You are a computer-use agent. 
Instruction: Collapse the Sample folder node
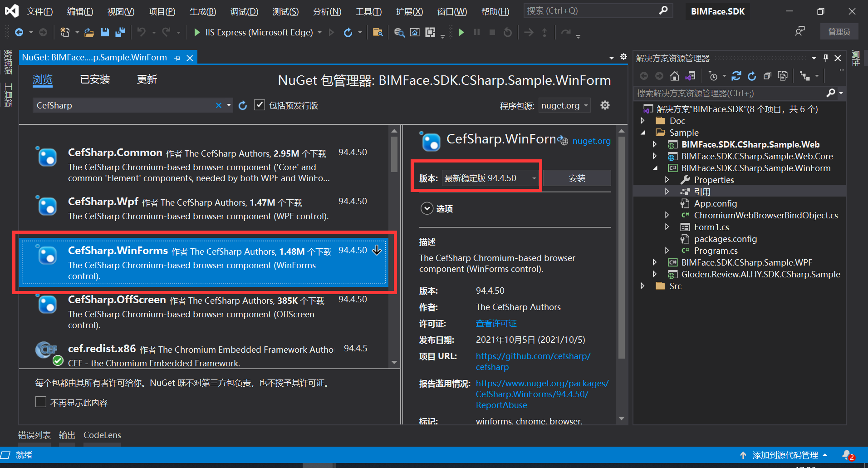tap(642, 133)
